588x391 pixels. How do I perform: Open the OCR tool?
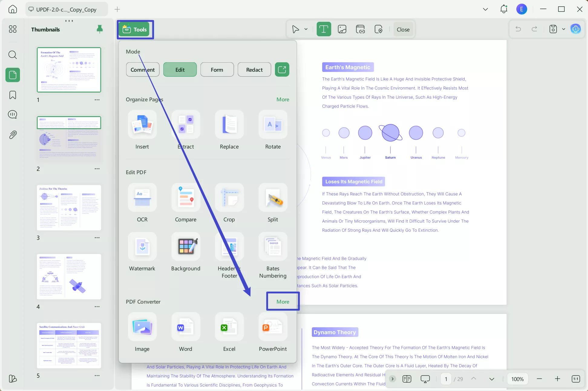click(x=142, y=198)
